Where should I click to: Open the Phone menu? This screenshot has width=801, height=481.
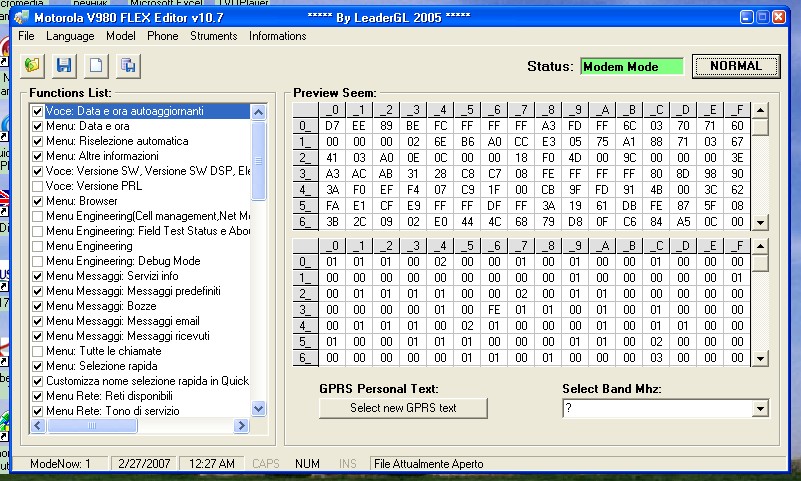pos(162,36)
